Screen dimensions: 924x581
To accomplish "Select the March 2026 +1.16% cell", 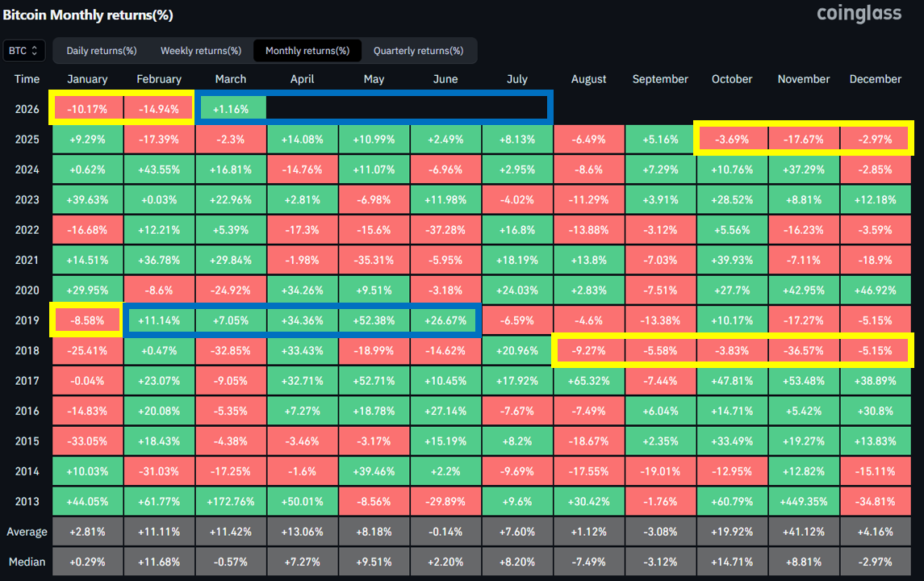I will coord(231,108).
